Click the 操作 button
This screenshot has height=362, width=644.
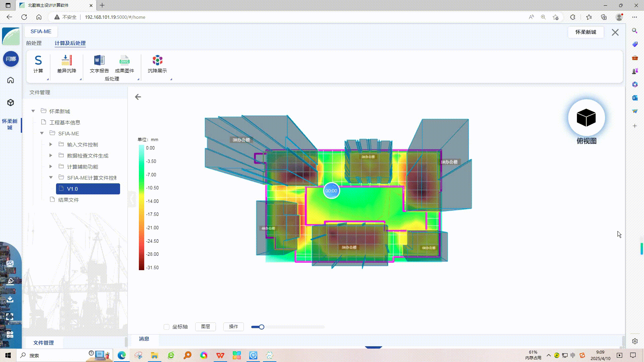233,326
